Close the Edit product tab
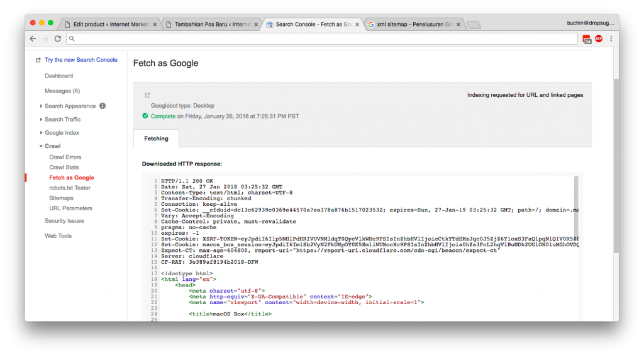Viewport: 644px width, 357px height. click(155, 25)
